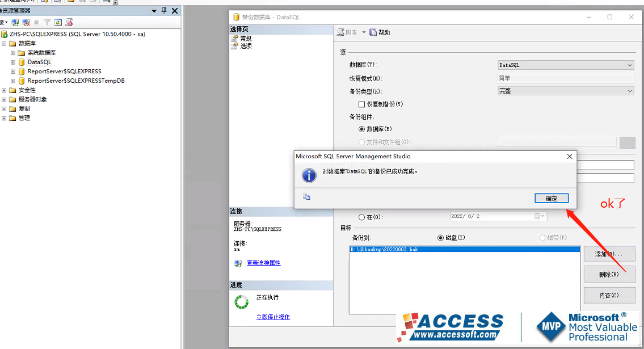Select the server row ZHS-PC\SQLEXPRESS label
644x349 pixels.
[x=78, y=34]
